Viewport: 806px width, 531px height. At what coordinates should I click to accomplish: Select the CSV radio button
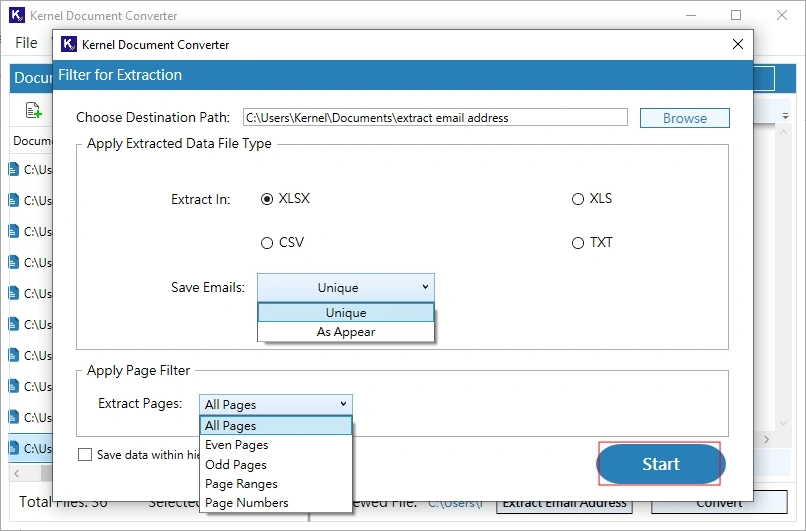pyautogui.click(x=267, y=243)
